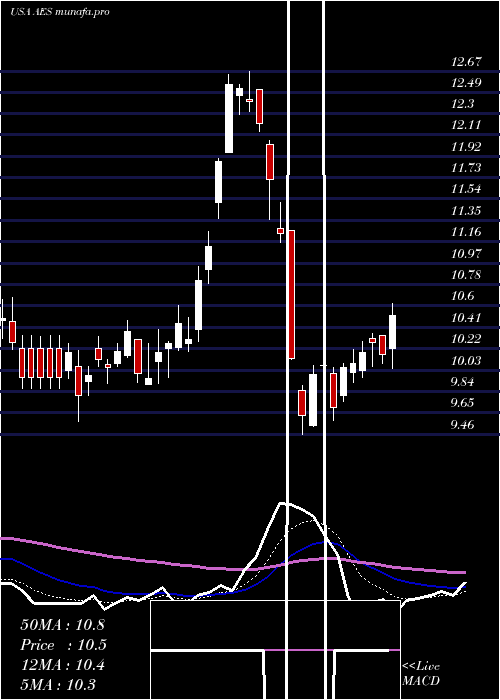Click the 12.67 price level label
Screen dimensions: 500x700
pos(466,62)
